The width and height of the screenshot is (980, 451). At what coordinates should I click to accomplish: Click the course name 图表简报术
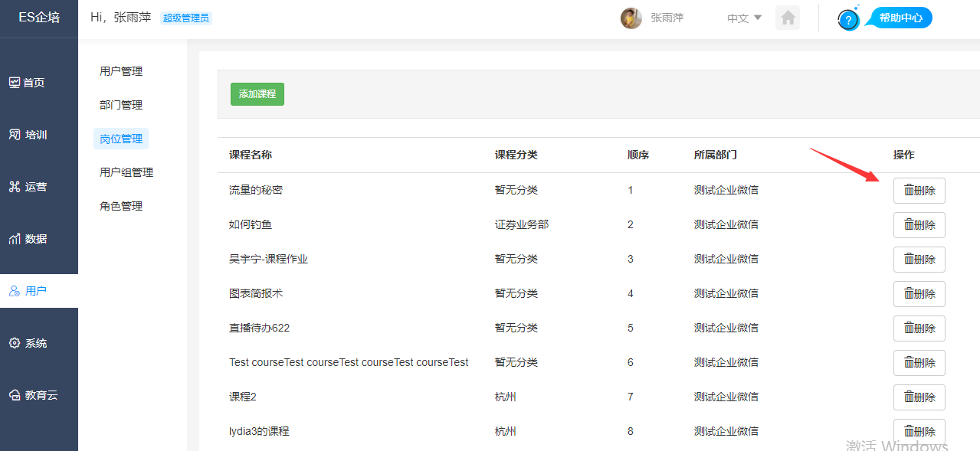[256, 293]
